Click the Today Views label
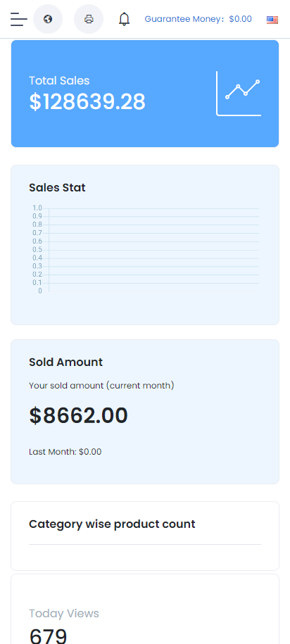 pyautogui.click(x=64, y=614)
